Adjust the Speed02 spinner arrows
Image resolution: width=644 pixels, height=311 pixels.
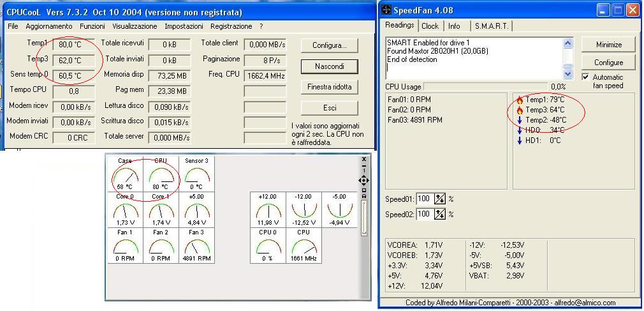click(x=440, y=215)
